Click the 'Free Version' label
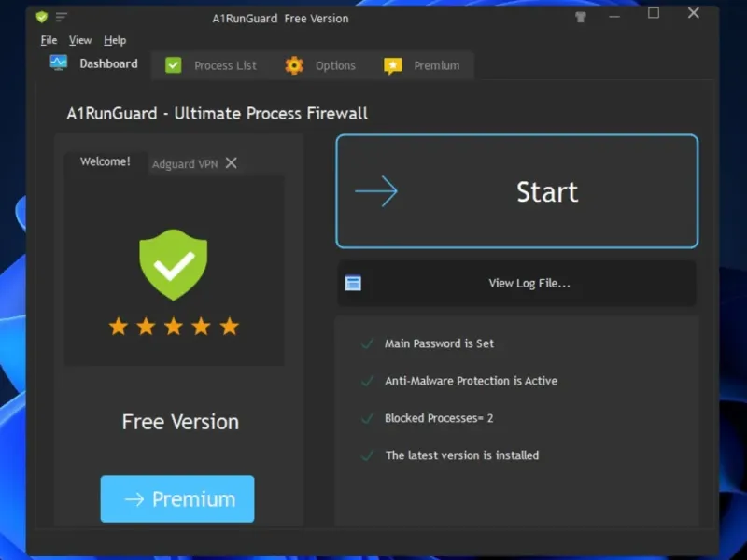Viewport: 747px width, 560px height. [x=180, y=422]
